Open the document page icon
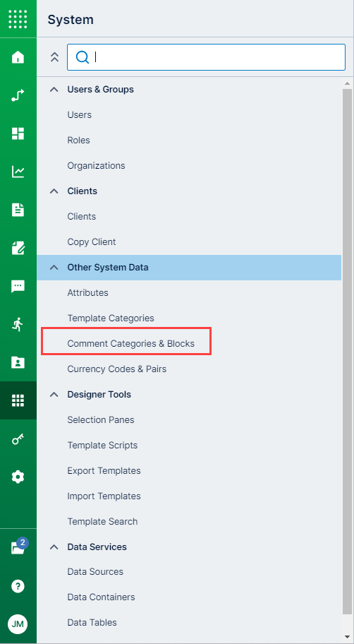354x644 pixels. pyautogui.click(x=18, y=210)
